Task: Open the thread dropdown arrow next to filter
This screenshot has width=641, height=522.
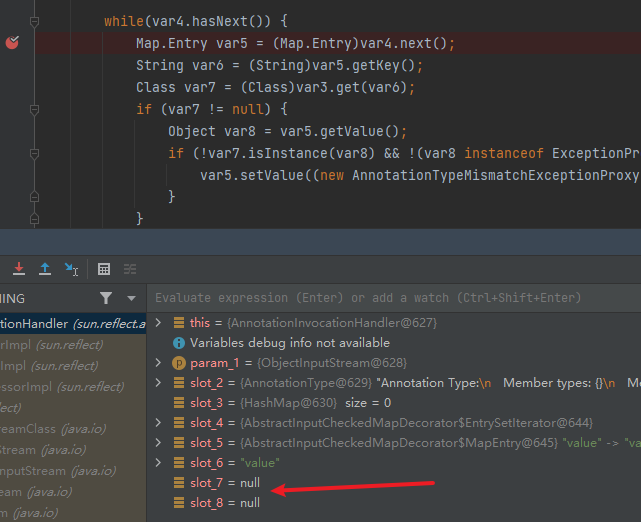Action: (131, 298)
